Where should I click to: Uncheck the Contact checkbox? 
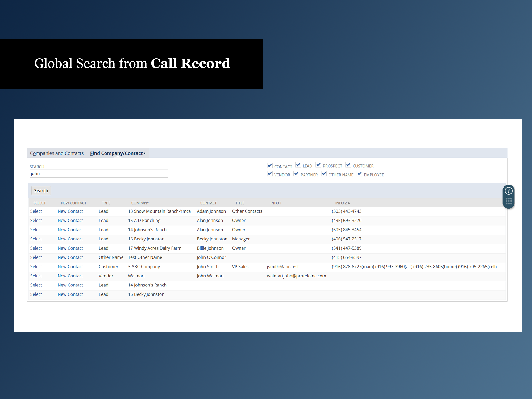pyautogui.click(x=270, y=165)
